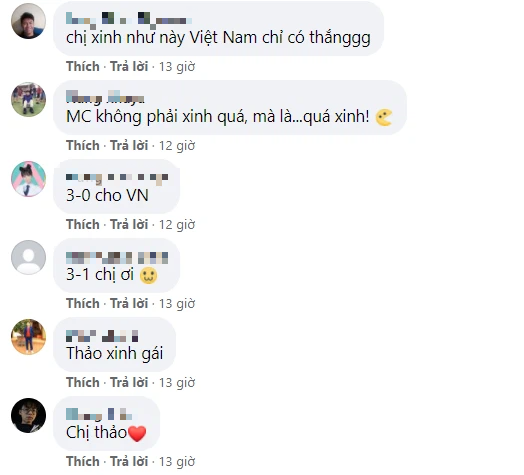
Task: Click red heart emoji after 'Chị thảo'
Action: pyautogui.click(x=137, y=434)
